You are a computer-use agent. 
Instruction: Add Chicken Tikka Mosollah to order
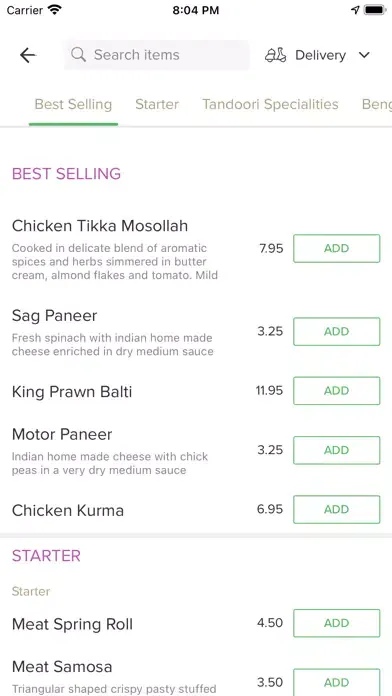pyautogui.click(x=337, y=248)
